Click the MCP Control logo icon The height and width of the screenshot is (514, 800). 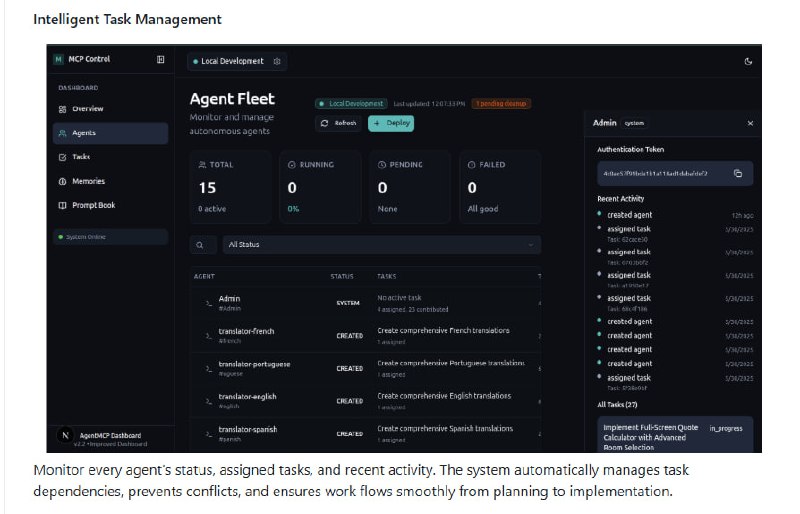[x=58, y=60]
